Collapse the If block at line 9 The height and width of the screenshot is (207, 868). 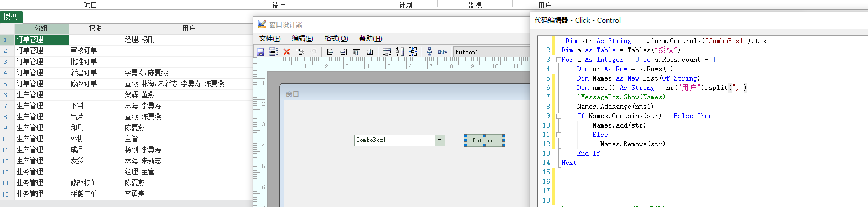(558, 116)
